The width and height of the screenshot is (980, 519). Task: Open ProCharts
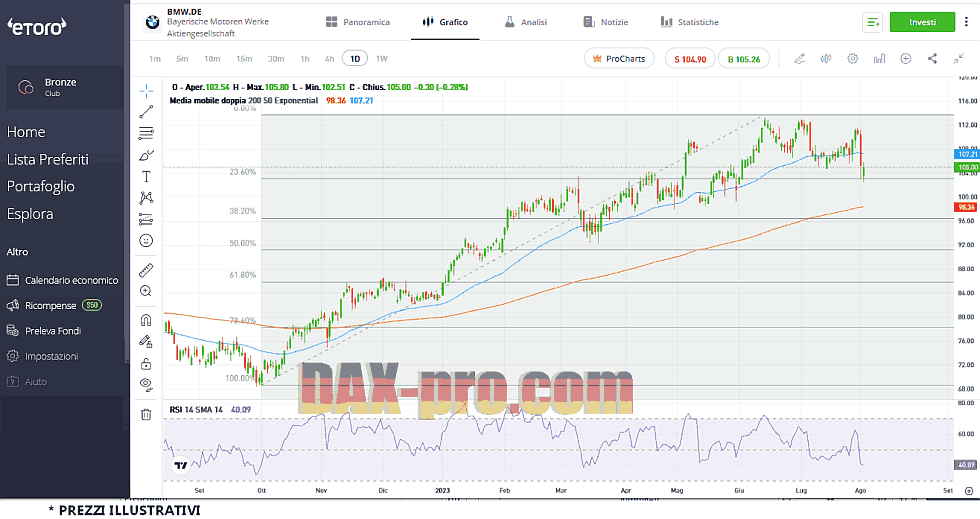(x=619, y=59)
